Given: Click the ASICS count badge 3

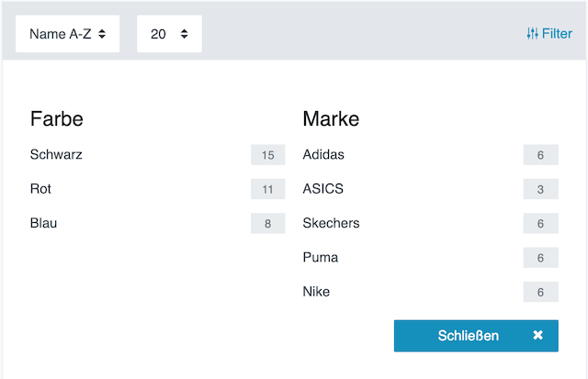Looking at the screenshot, I should click(x=540, y=190).
